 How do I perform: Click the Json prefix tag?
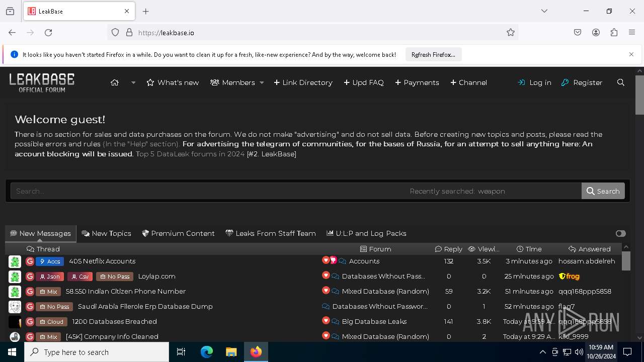click(49, 276)
